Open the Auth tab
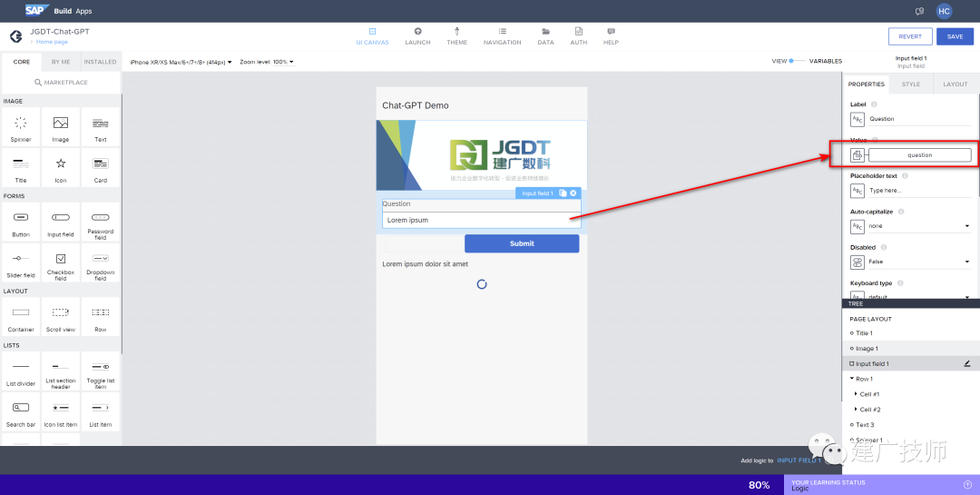This screenshot has width=980, height=495. tap(579, 36)
